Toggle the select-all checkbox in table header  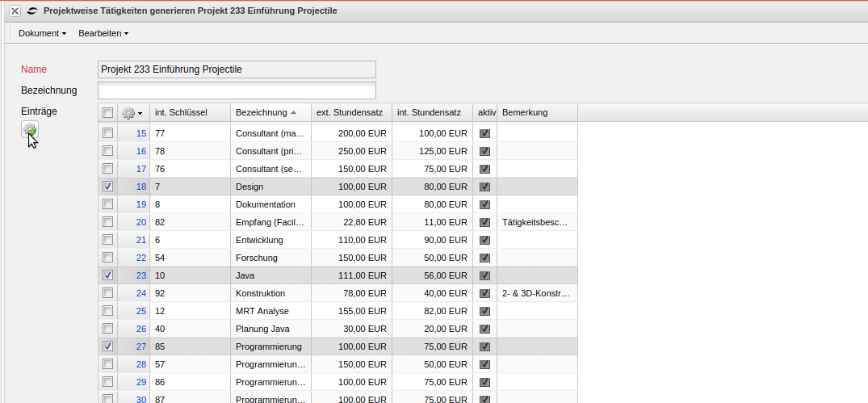108,113
